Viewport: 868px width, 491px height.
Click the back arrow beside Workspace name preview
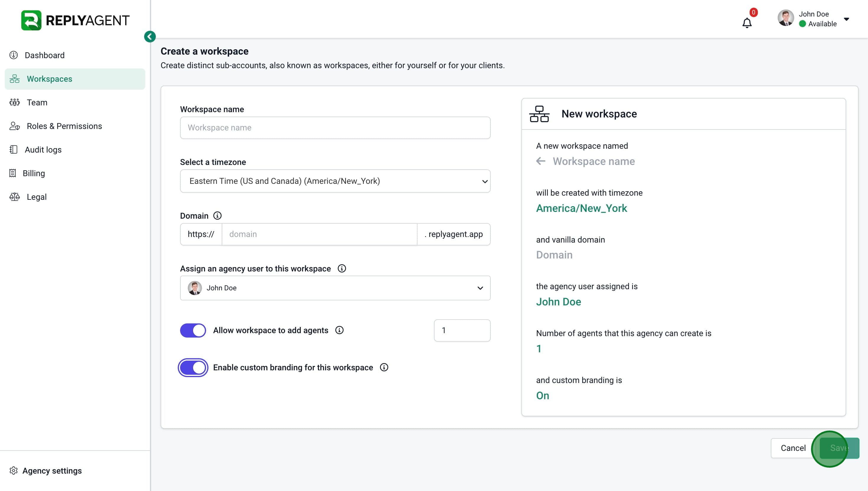pyautogui.click(x=541, y=161)
